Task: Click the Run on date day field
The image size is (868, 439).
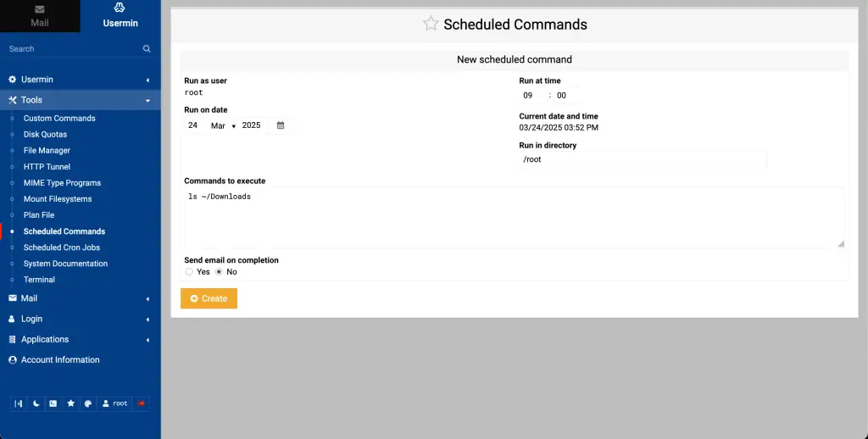Action: (195, 125)
